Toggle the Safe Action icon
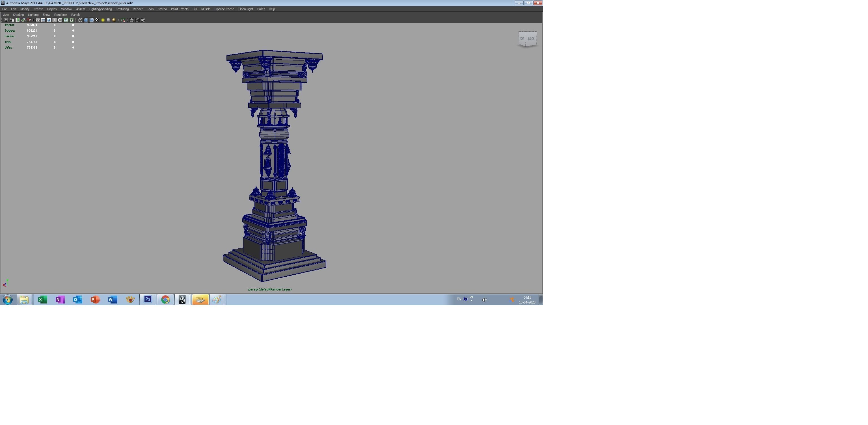Image resolution: width=868 pixels, height=425 pixels. pos(66,20)
